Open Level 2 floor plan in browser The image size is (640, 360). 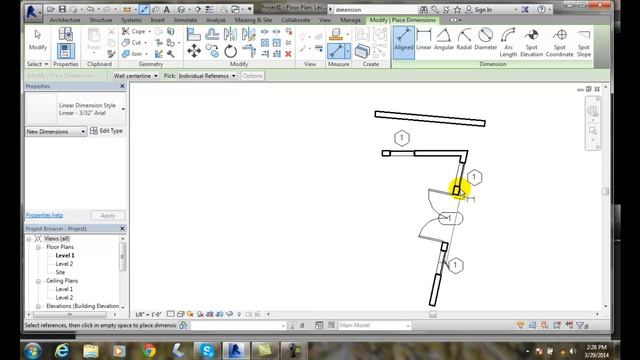tap(64, 264)
